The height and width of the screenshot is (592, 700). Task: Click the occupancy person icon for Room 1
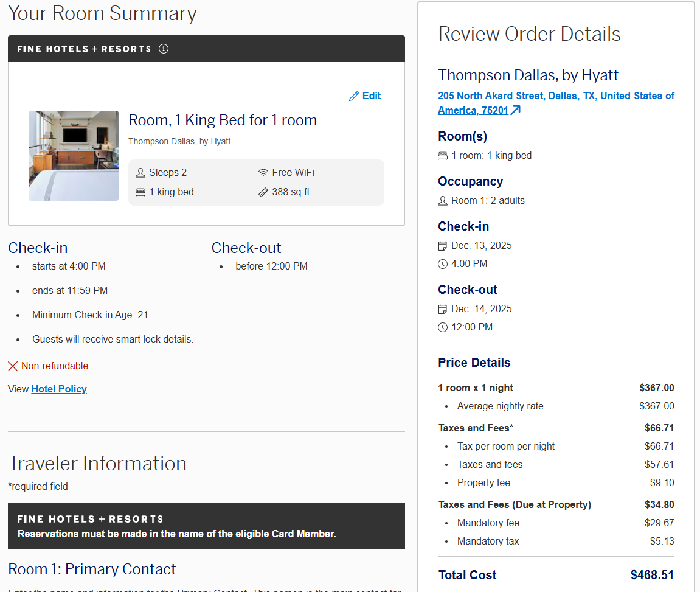(x=443, y=201)
